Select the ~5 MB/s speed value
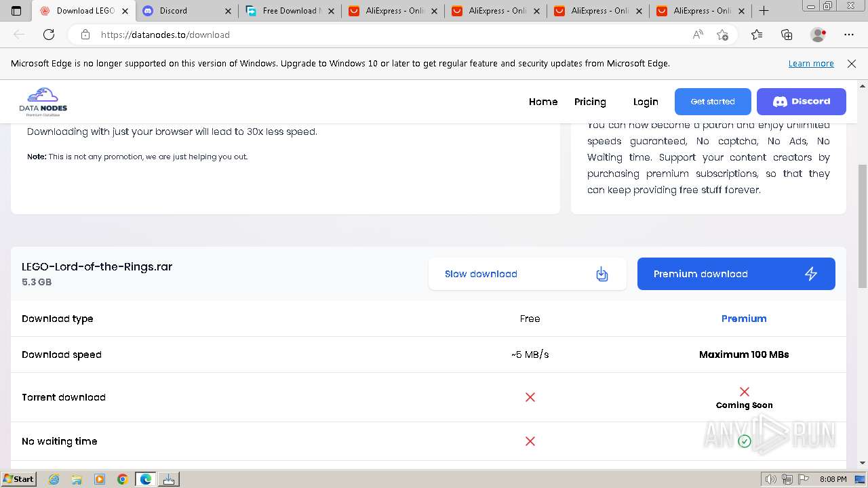 coord(530,354)
